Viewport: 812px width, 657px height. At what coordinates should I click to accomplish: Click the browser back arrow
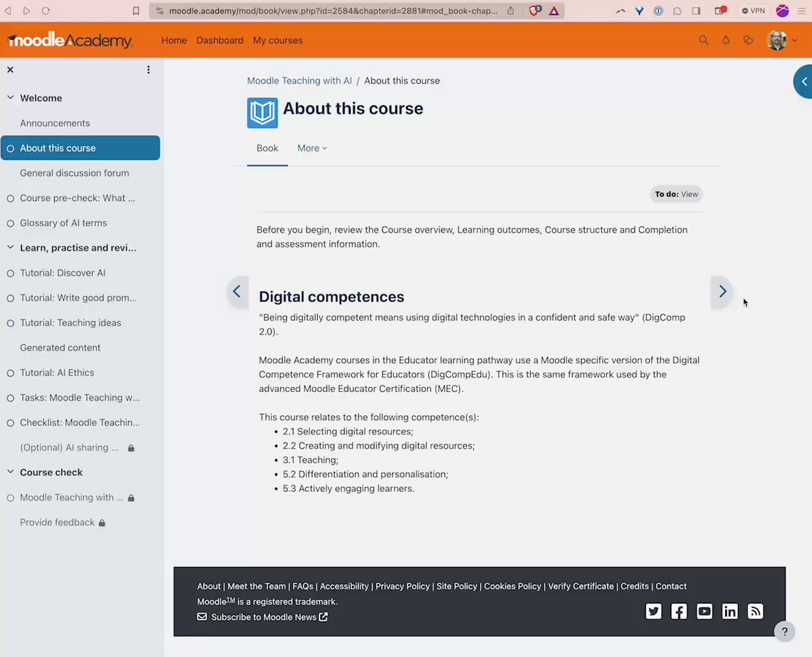pyautogui.click(x=8, y=11)
